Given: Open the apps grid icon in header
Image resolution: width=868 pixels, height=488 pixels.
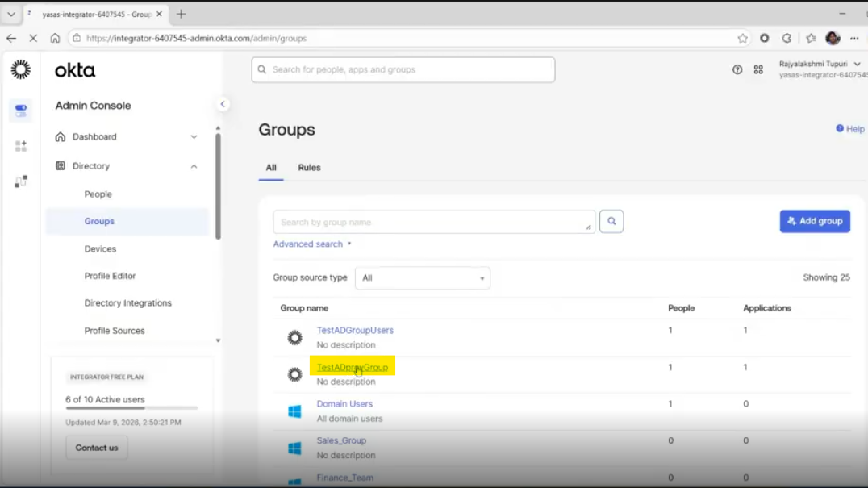Looking at the screenshot, I should pyautogui.click(x=758, y=70).
